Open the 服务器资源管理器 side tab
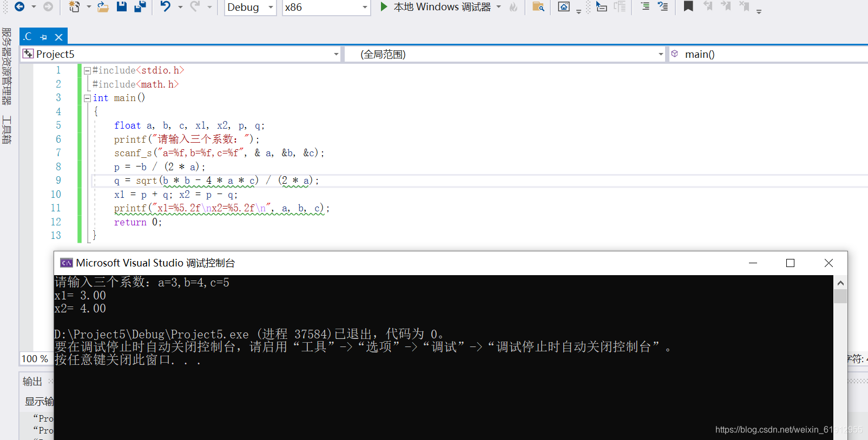 (6, 66)
